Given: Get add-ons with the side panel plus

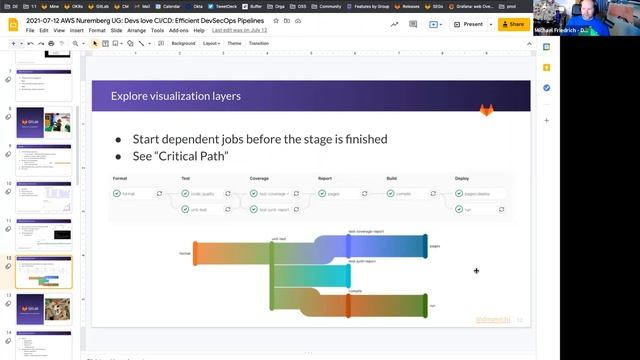Looking at the screenshot, I should [547, 120].
